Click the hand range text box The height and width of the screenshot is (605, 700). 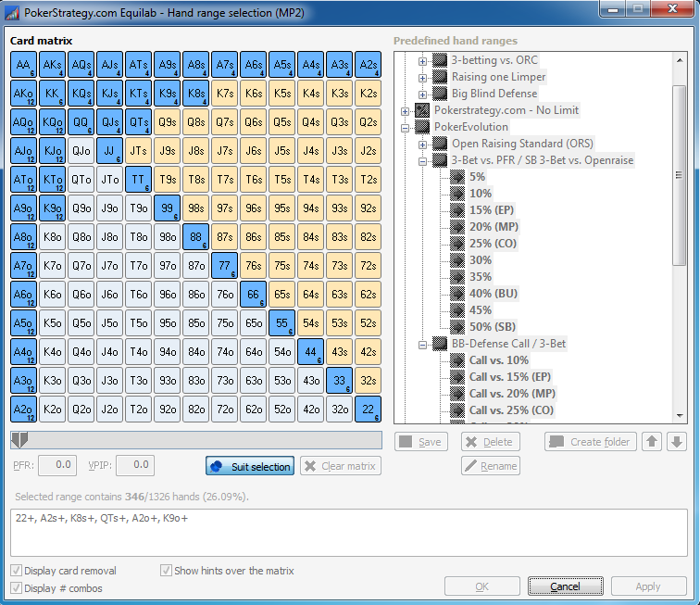349,533
